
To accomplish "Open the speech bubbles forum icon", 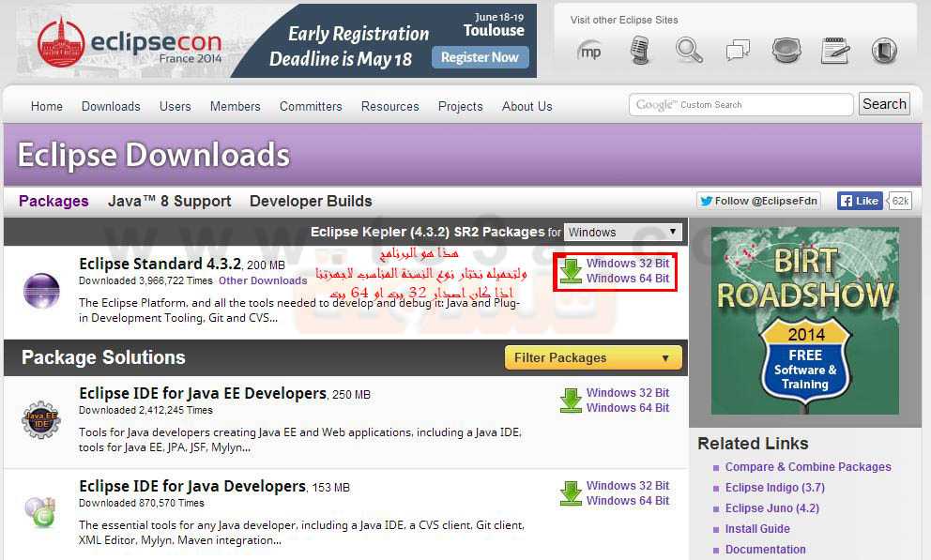I will tap(738, 51).
